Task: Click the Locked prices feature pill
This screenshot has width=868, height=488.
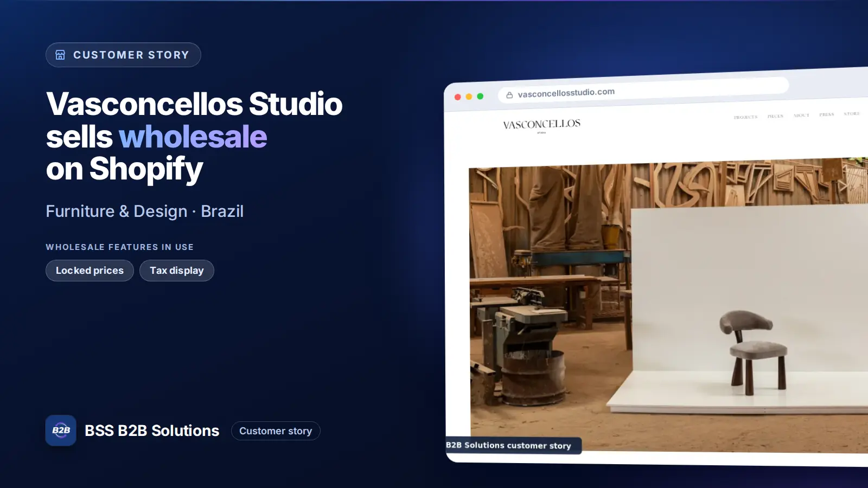Action: pyautogui.click(x=90, y=271)
